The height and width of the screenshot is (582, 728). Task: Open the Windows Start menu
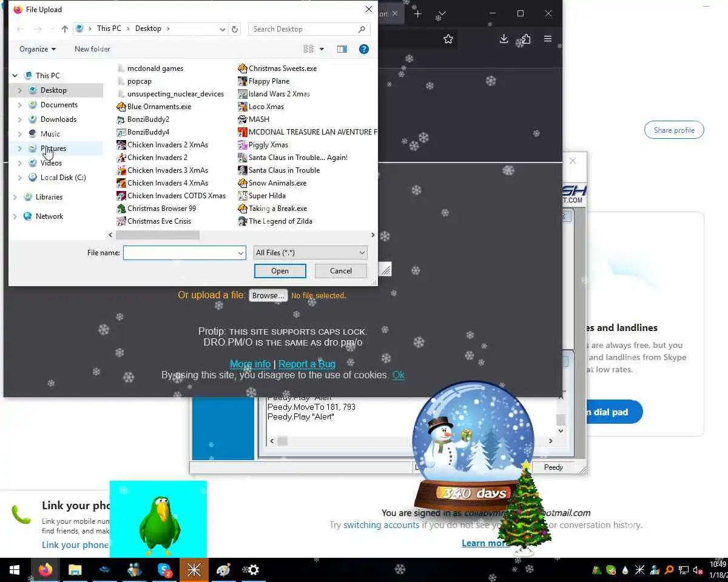pos(15,570)
